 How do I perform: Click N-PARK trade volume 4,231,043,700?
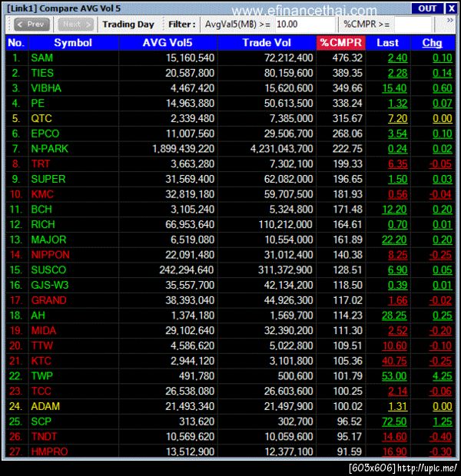281,149
